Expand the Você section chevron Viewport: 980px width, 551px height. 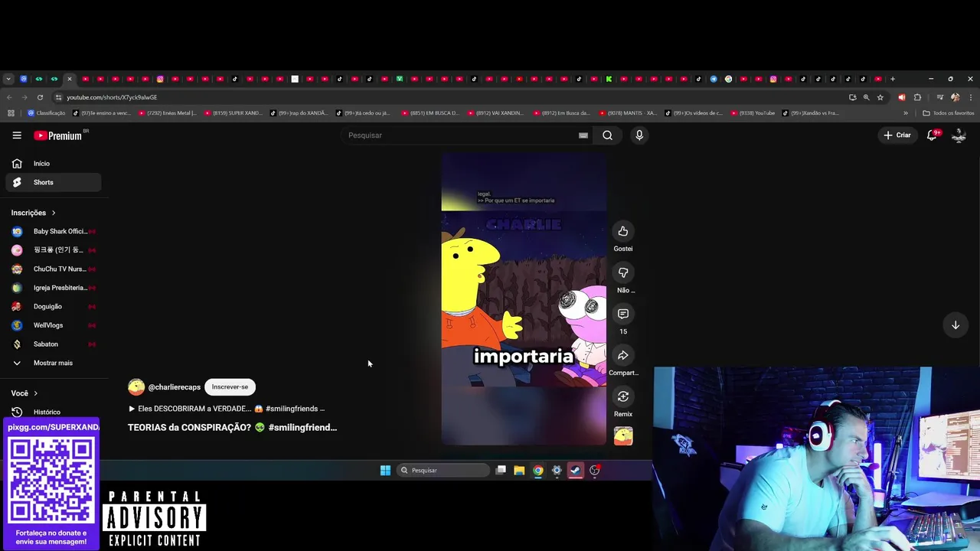[x=35, y=393]
